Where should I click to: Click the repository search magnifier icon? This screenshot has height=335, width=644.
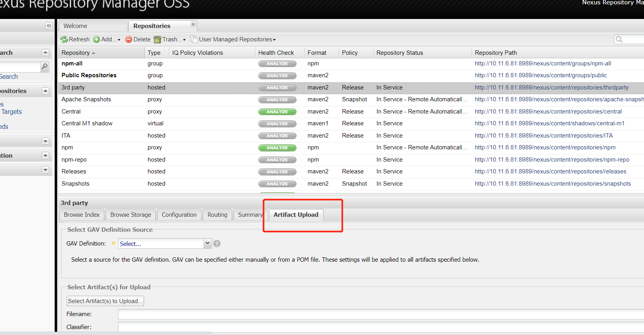tap(619, 39)
